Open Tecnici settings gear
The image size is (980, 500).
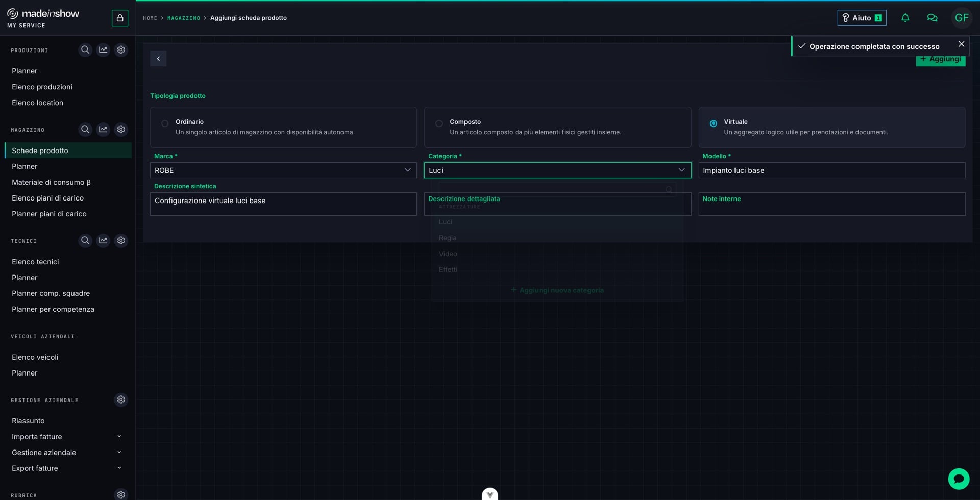pyautogui.click(x=121, y=240)
